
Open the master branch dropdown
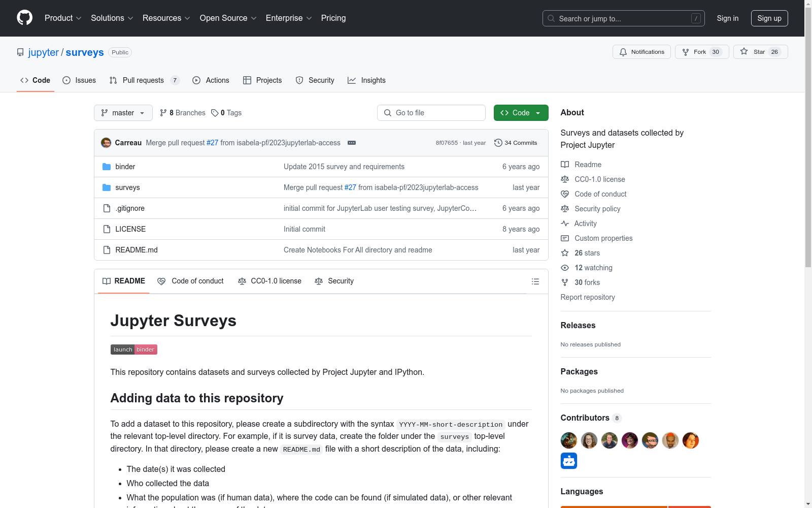point(123,113)
